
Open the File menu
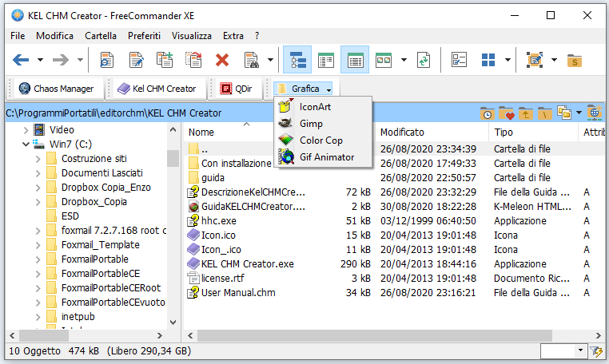[x=18, y=36]
